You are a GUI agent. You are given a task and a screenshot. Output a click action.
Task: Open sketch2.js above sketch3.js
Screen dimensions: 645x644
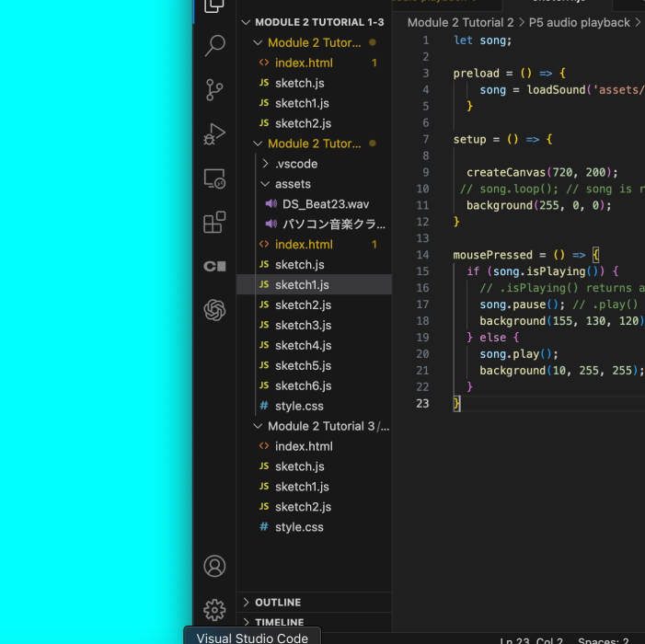point(314,305)
